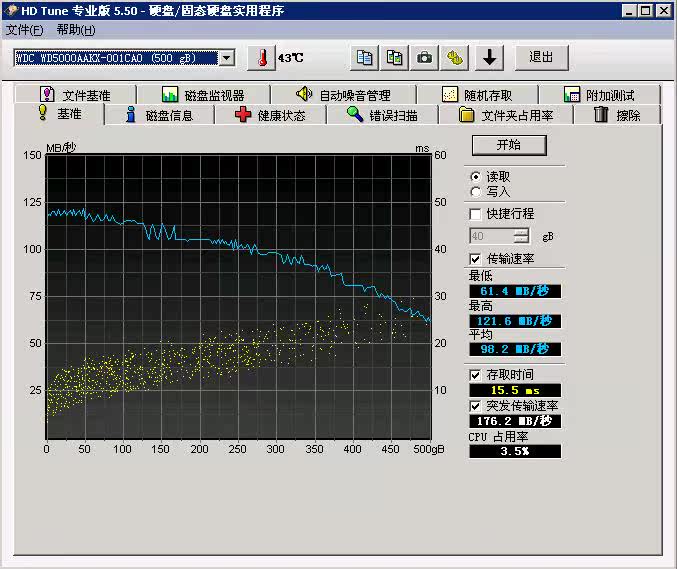Open the 帮助(H) menu
This screenshot has width=677, height=569.
[x=76, y=30]
